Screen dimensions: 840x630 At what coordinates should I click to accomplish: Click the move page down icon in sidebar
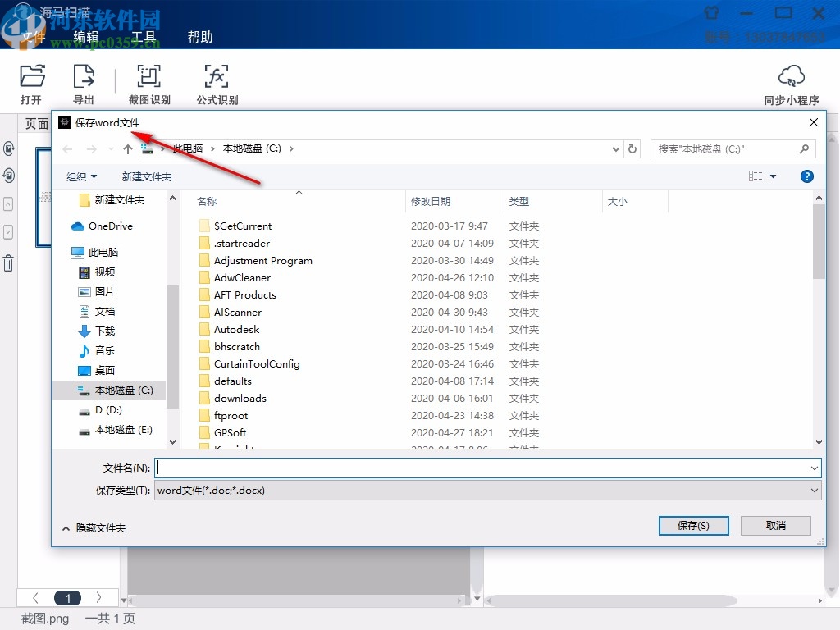(x=8, y=232)
